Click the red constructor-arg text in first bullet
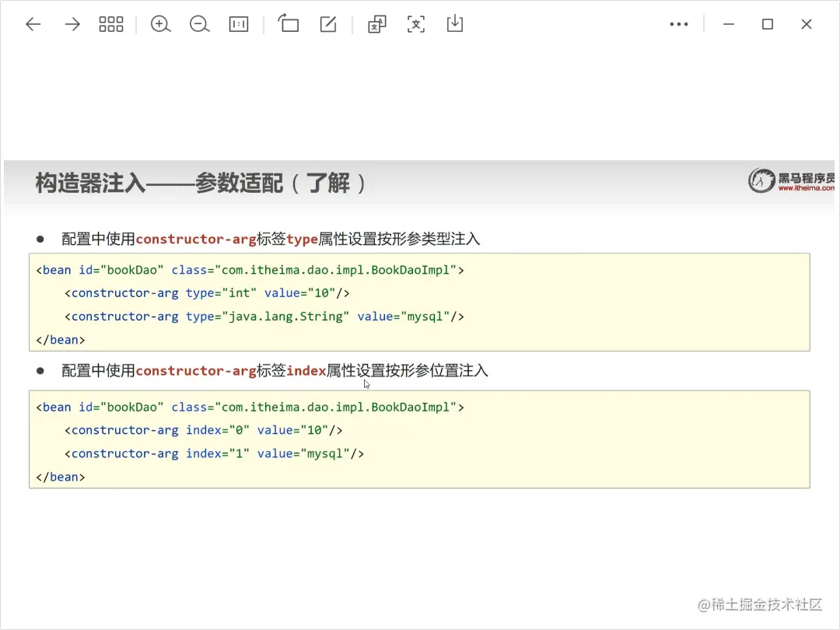 [196, 240]
